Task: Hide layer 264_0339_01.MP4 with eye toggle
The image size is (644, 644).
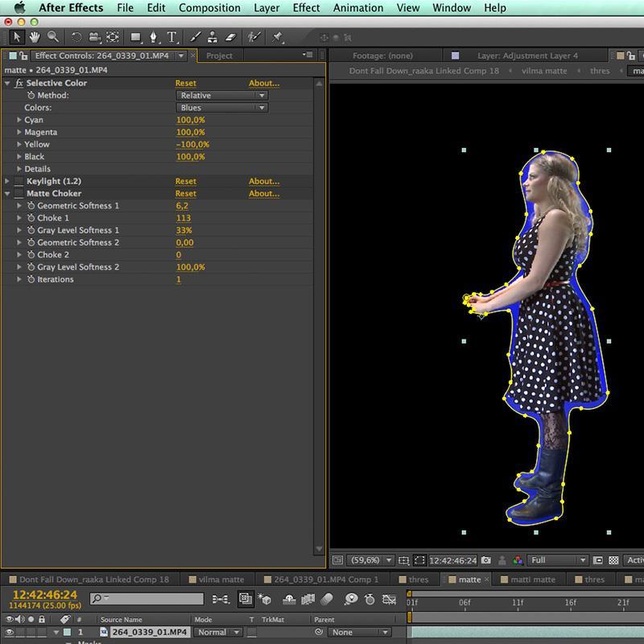Action: pos(10,632)
